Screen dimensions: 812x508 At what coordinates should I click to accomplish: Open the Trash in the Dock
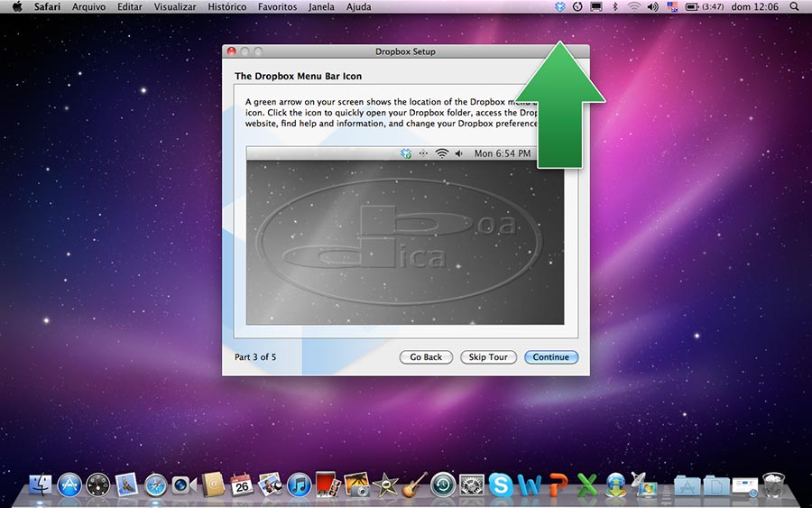pos(774,485)
